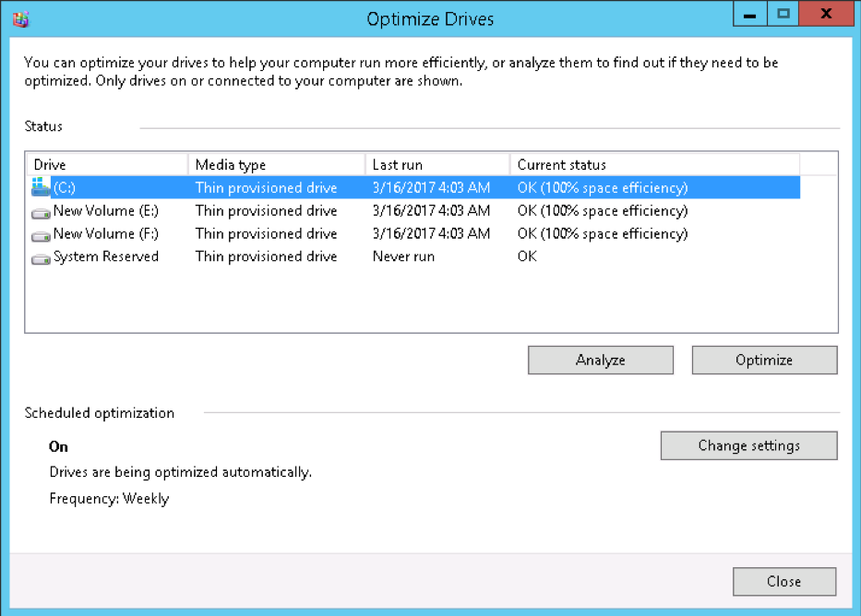Sort by the Current status column header
This screenshot has height=616, width=861.
[x=653, y=165]
